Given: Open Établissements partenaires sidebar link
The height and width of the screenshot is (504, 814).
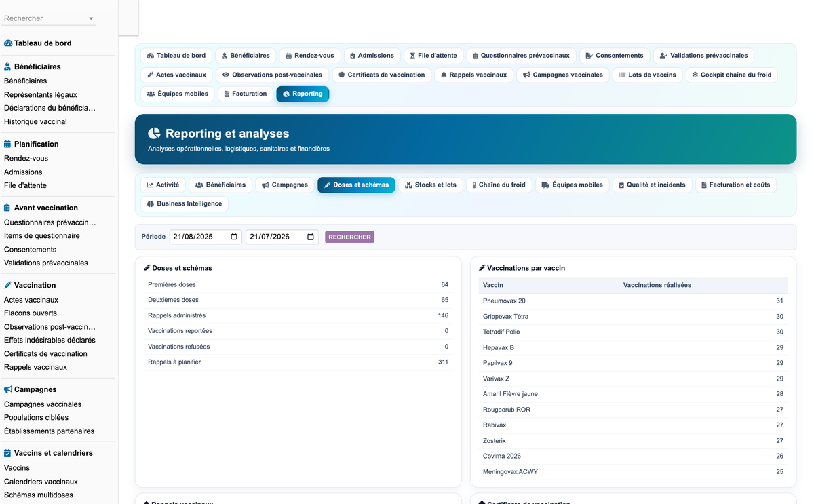Looking at the screenshot, I should click(x=49, y=431).
